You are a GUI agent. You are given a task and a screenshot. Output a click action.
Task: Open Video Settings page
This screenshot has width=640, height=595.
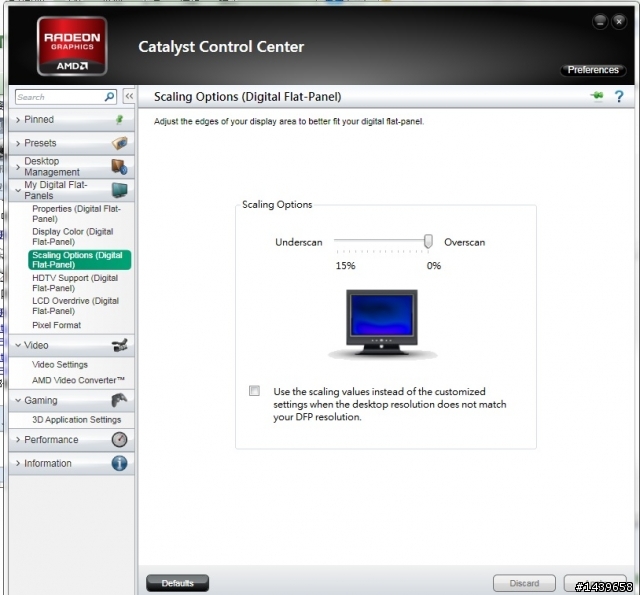(x=60, y=364)
